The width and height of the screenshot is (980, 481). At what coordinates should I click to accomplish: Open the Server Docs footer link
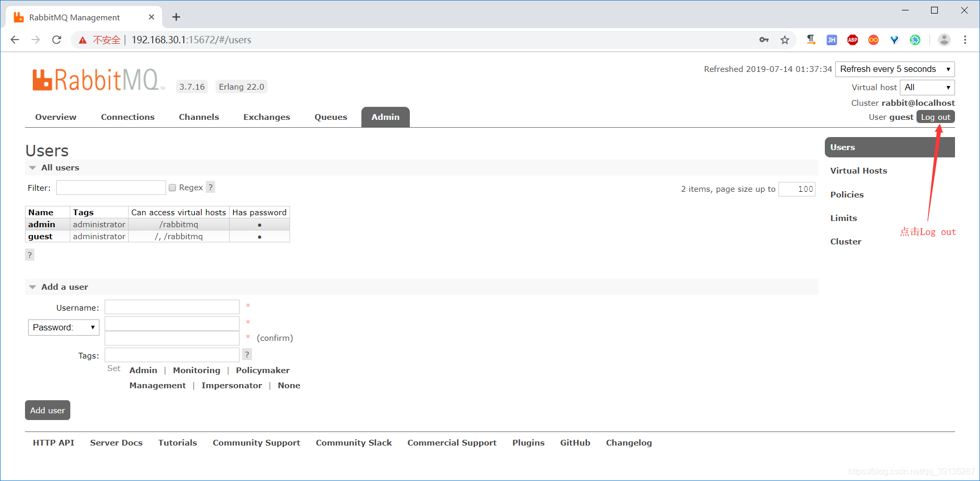(116, 443)
